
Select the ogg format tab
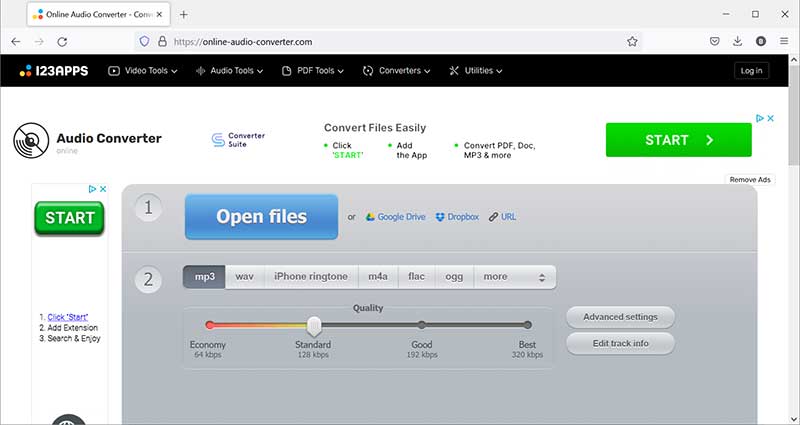(x=454, y=277)
